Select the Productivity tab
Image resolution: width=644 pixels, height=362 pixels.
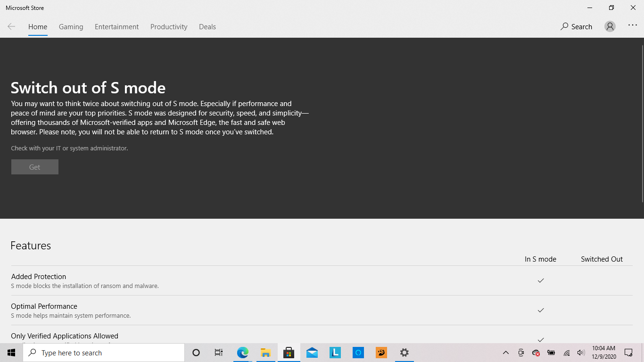tap(169, 27)
